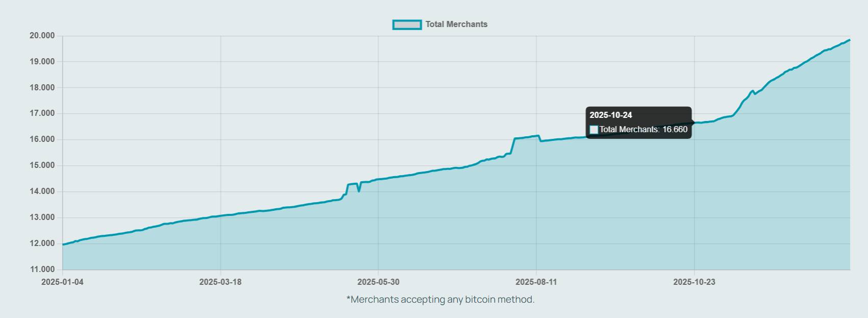Click the bitcoin method footnote text

coord(440,300)
